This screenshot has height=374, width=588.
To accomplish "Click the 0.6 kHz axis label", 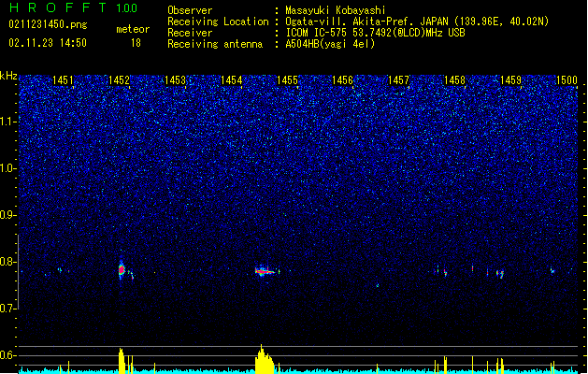I will (x=8, y=355).
